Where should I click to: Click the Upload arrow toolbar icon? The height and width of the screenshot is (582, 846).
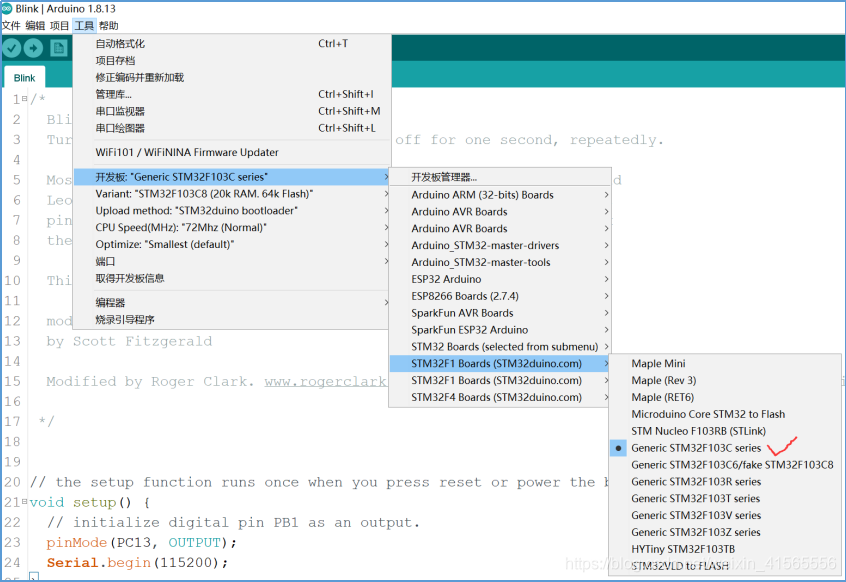[33, 49]
